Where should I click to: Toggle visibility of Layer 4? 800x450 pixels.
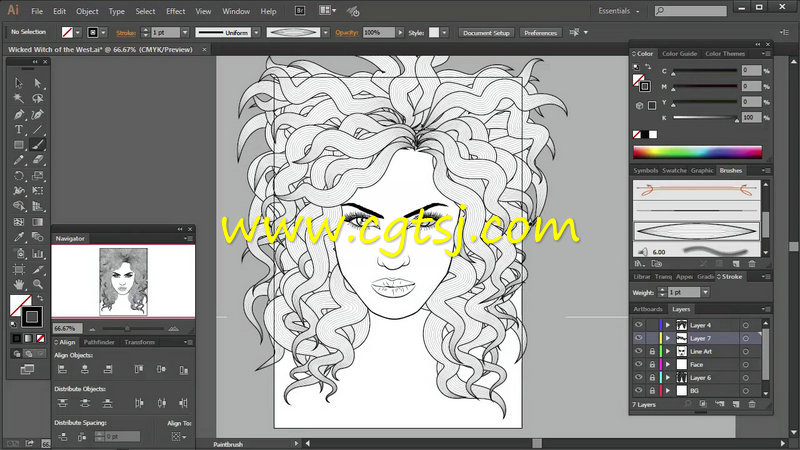638,325
